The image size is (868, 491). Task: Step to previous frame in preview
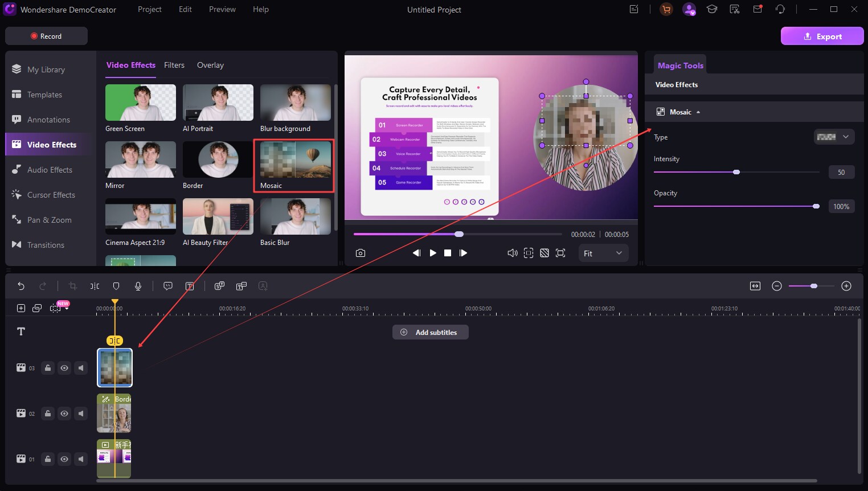pos(416,253)
